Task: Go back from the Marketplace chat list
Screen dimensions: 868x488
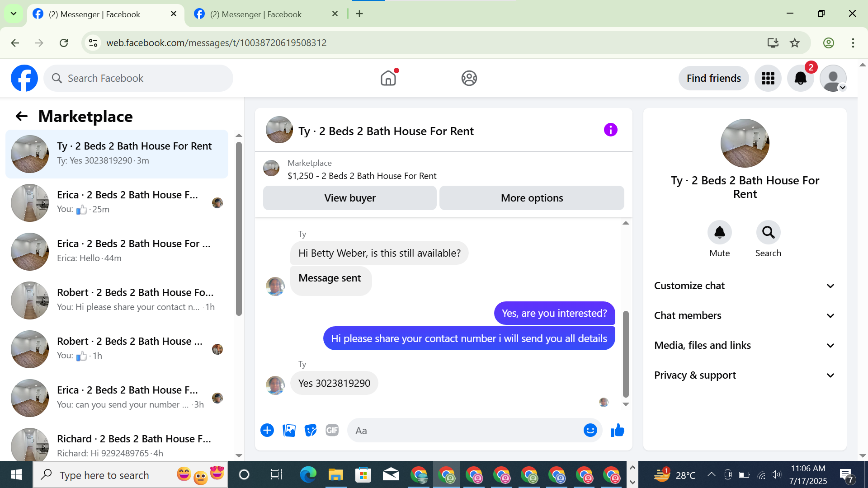Action: tap(21, 117)
